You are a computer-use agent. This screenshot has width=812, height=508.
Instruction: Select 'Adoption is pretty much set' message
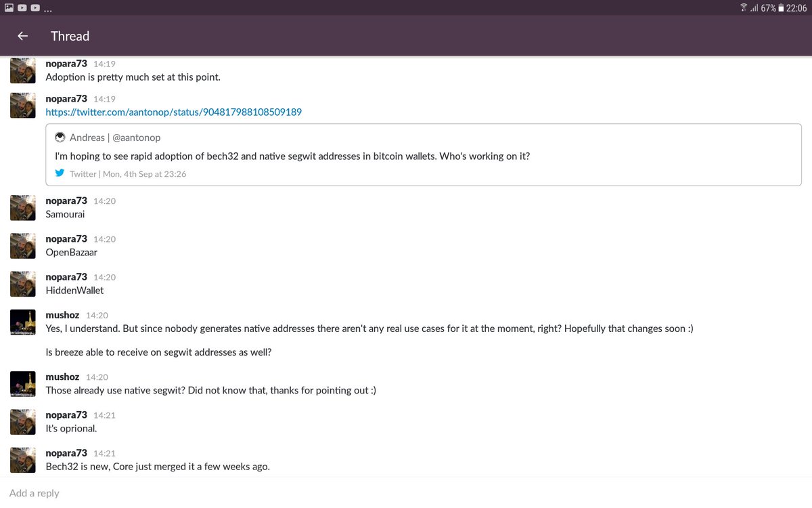pyautogui.click(x=133, y=77)
